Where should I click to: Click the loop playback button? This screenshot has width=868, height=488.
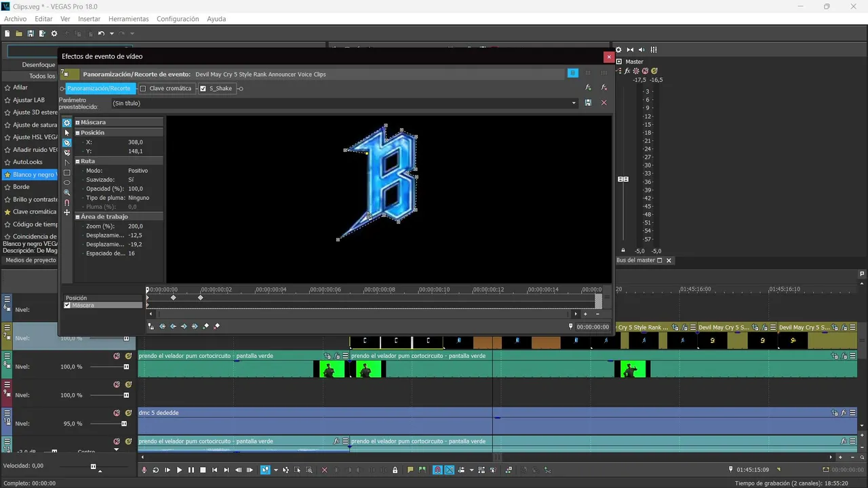(155, 470)
